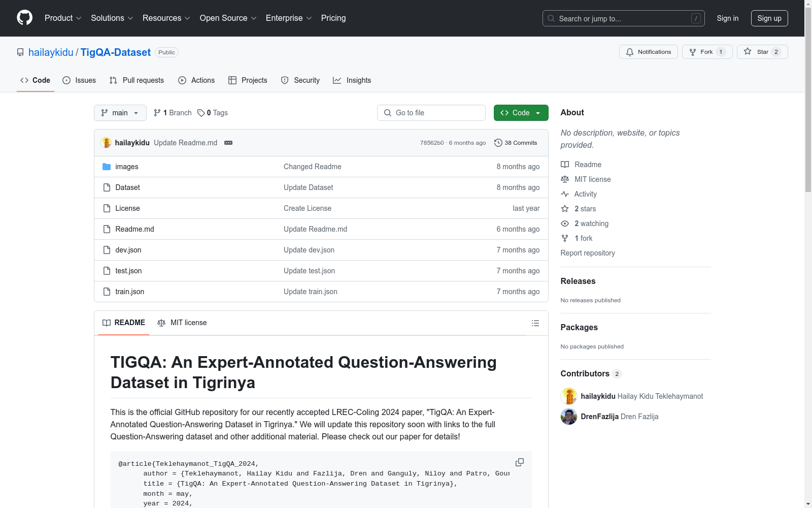Screen dimensions: 812x508
Task: Open the GitHub homepage logo
Action: coord(24,18)
